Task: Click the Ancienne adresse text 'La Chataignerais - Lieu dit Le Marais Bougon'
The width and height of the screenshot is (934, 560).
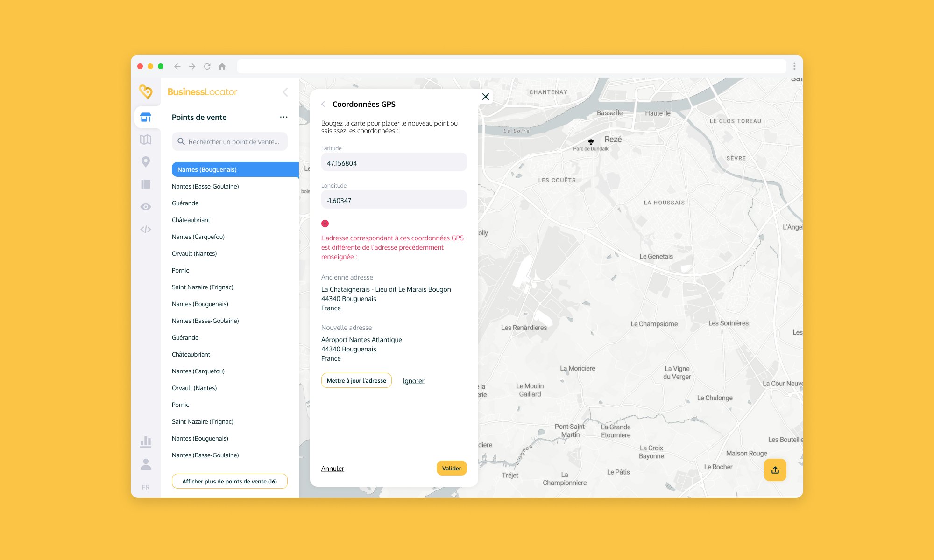Action: pos(386,289)
